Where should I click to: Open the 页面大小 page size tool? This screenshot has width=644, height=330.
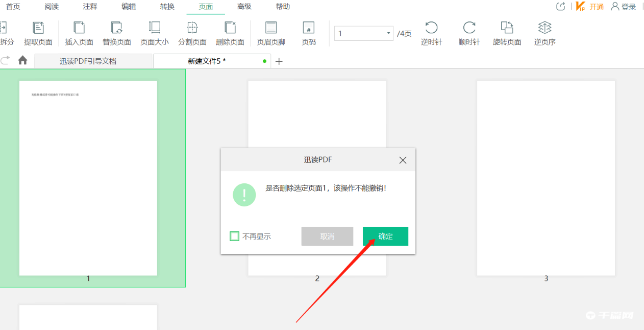pyautogui.click(x=154, y=32)
